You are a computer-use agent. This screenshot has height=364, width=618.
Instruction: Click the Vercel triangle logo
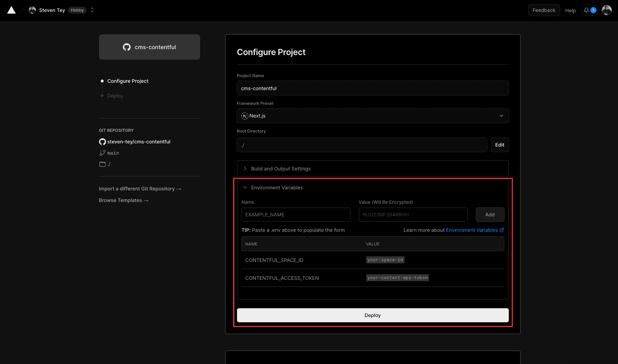pyautogui.click(x=12, y=10)
